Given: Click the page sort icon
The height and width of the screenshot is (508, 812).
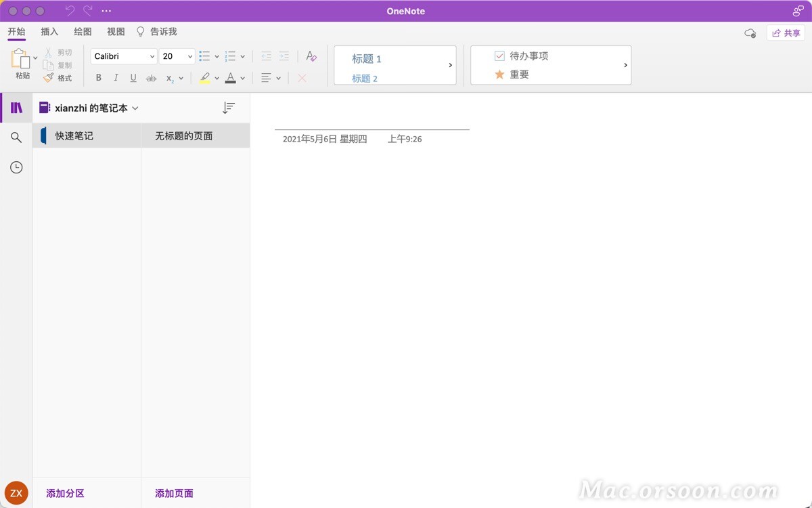Looking at the screenshot, I should 229,107.
